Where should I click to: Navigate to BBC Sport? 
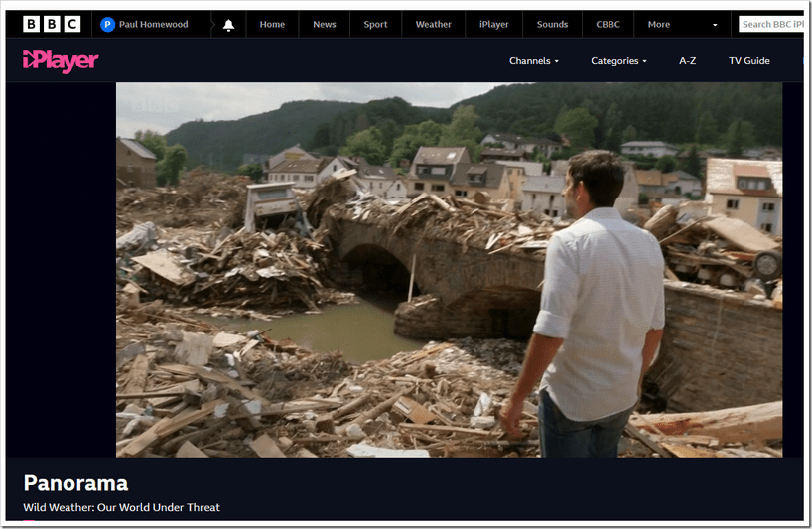pyautogui.click(x=376, y=24)
